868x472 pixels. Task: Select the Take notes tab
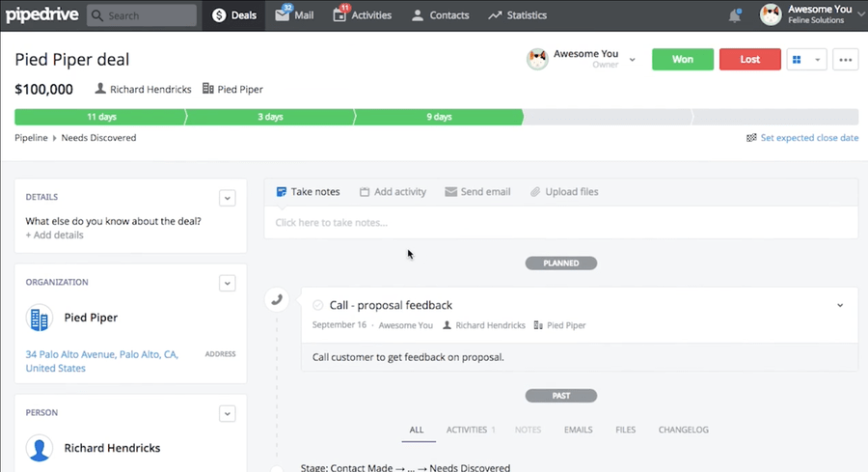309,192
